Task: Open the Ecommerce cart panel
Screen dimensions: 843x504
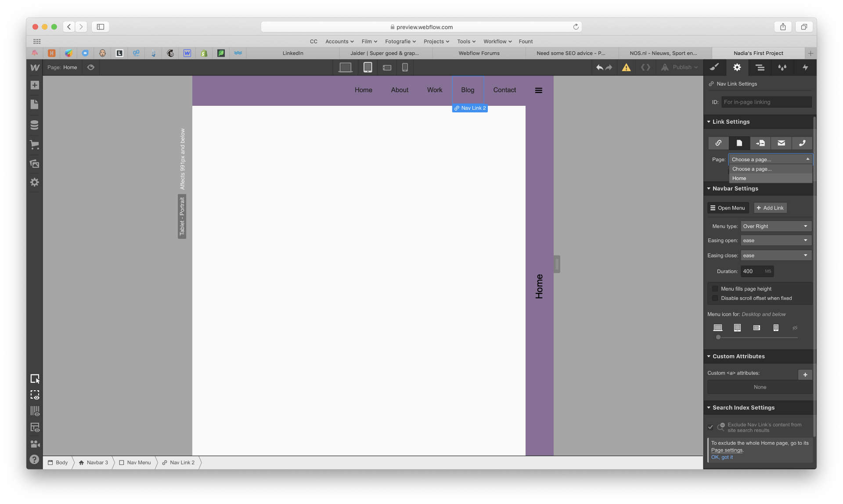Action: click(35, 144)
